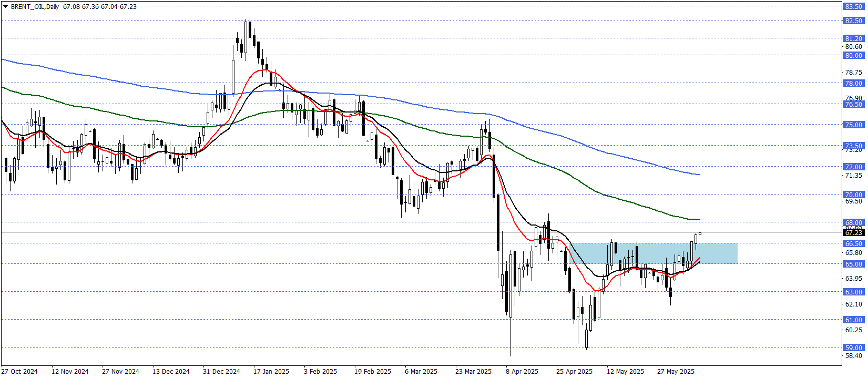Click the 8 Apr 2025 date label
Image resolution: width=868 pixels, height=378 pixels.
click(x=522, y=371)
